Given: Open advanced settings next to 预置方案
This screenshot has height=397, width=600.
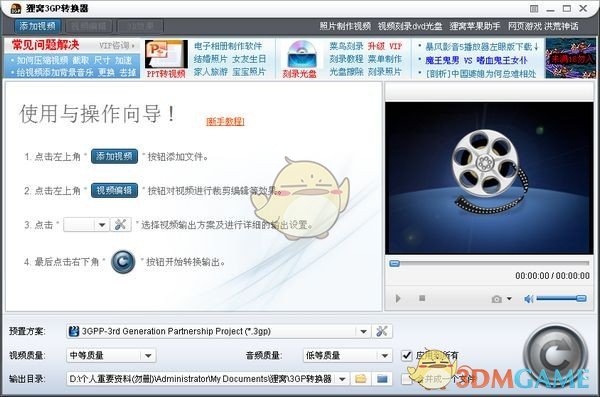Looking at the screenshot, I should point(382,331).
